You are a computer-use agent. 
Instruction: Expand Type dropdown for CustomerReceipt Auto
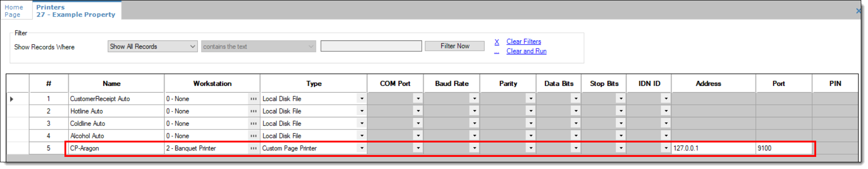tap(361, 99)
